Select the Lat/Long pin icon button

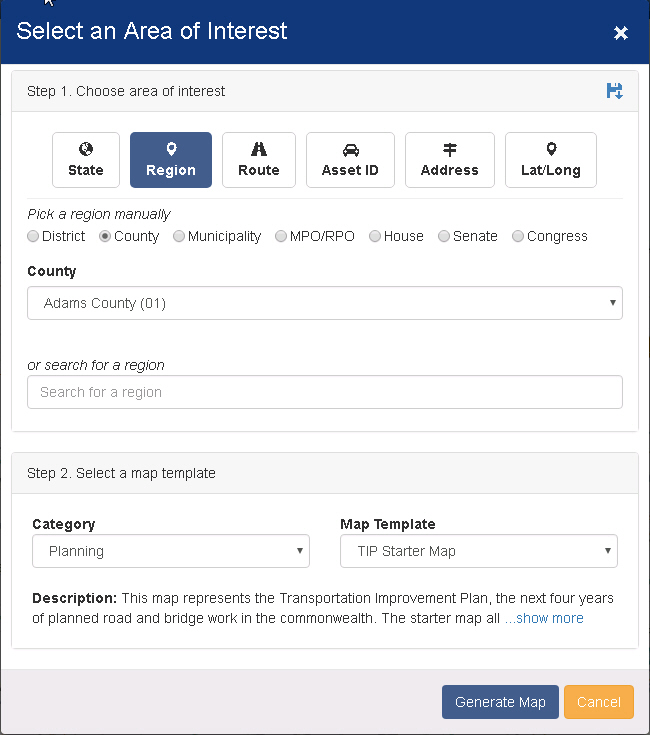(550, 160)
